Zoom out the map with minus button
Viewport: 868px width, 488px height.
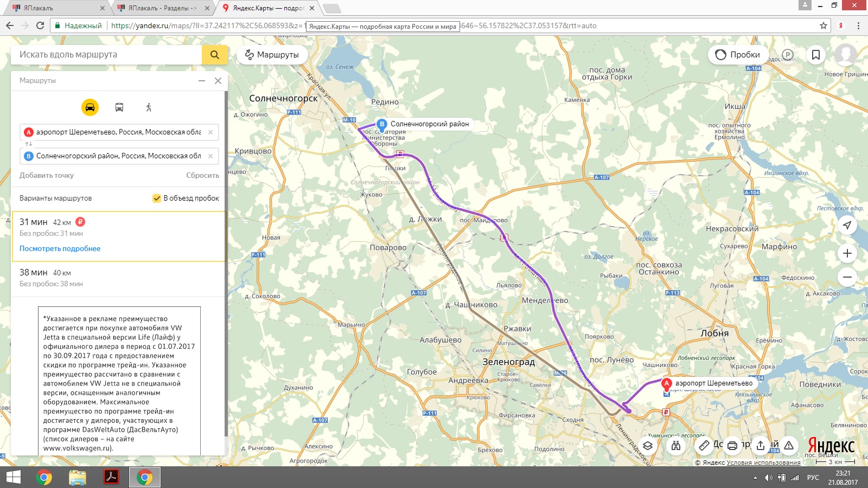point(847,277)
